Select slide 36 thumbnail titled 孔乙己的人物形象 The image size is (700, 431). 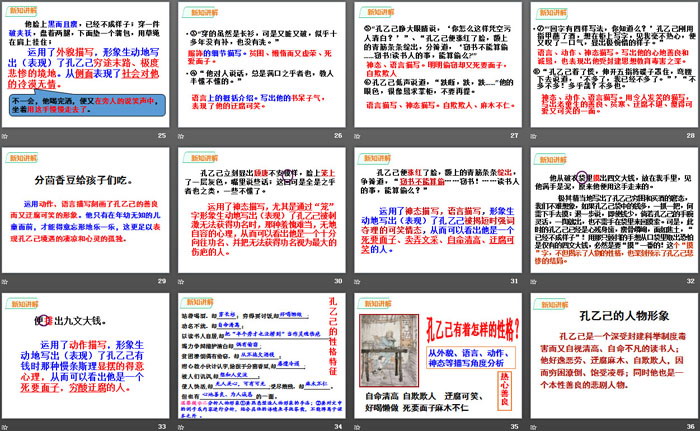point(614,356)
